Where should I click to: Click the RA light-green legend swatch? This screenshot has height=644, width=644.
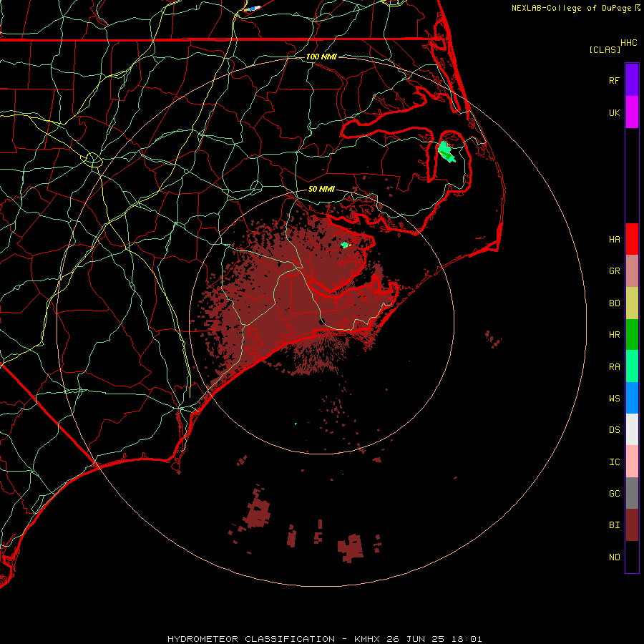coord(632,366)
